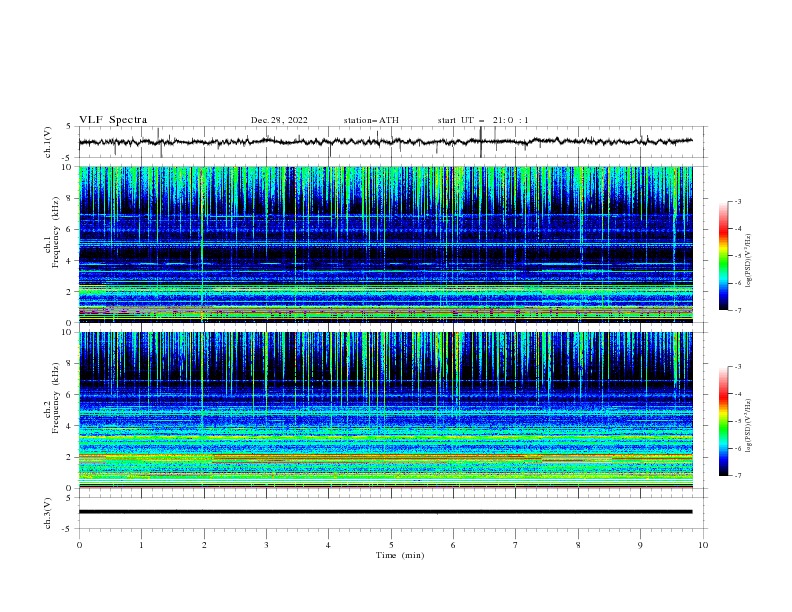The width and height of the screenshot is (792, 612).
Task: Click the upper color bar 'log(PSD)(V²/Hz)' label
Action: pos(748,261)
